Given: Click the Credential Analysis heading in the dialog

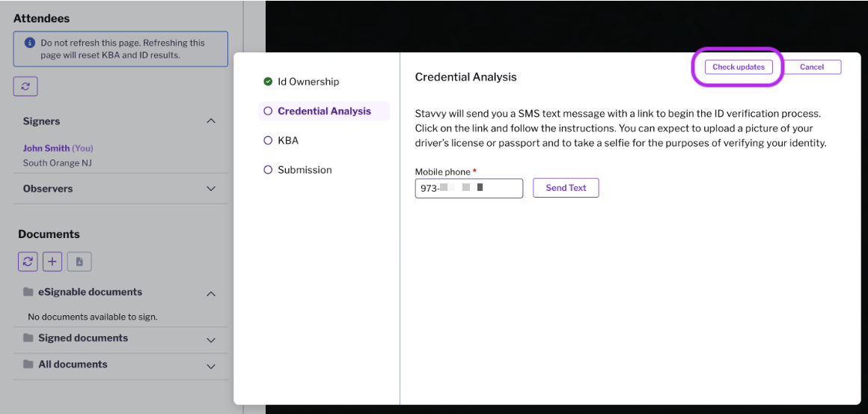Looking at the screenshot, I should pyautogui.click(x=465, y=78).
